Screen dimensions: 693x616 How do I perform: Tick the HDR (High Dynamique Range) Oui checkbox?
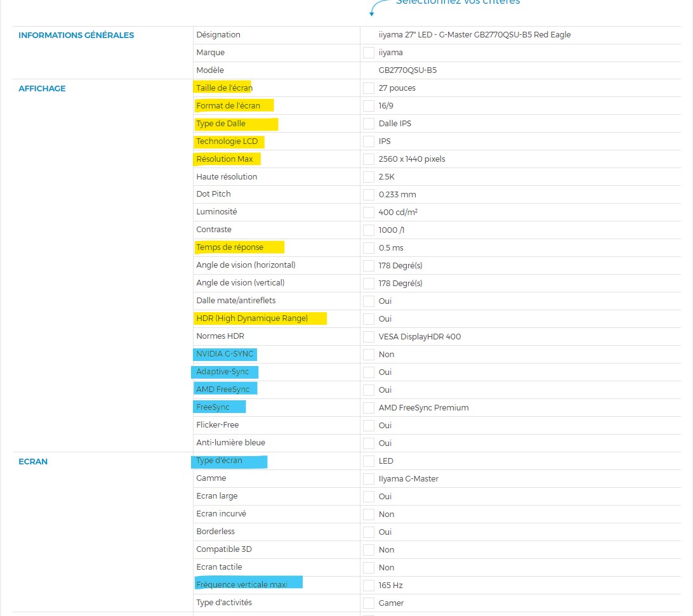click(369, 318)
